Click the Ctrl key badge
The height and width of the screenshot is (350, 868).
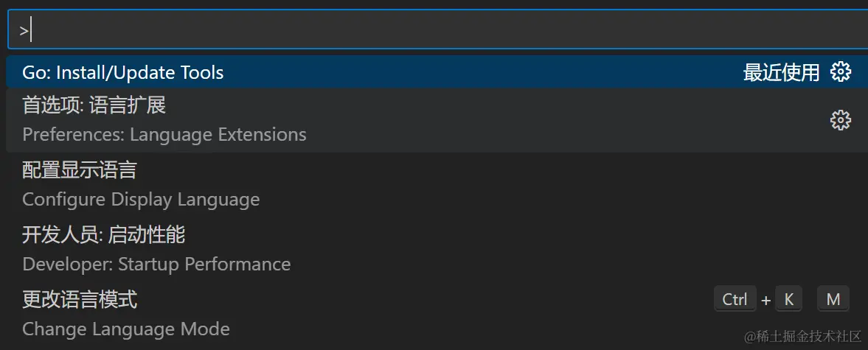click(x=735, y=299)
